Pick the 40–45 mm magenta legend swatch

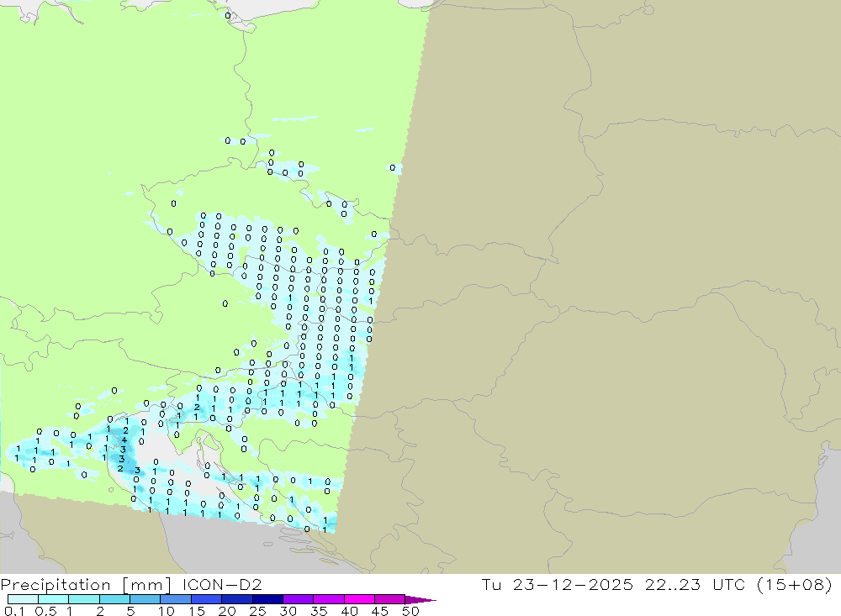359,599
